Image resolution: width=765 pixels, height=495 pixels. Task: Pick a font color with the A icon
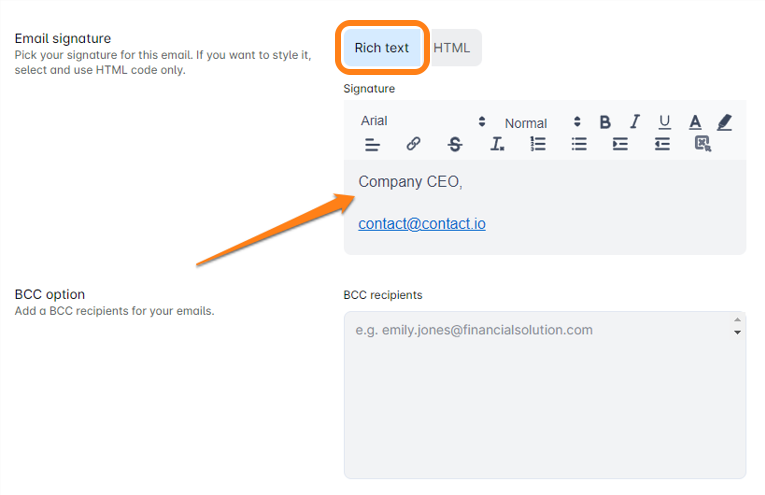coord(695,122)
